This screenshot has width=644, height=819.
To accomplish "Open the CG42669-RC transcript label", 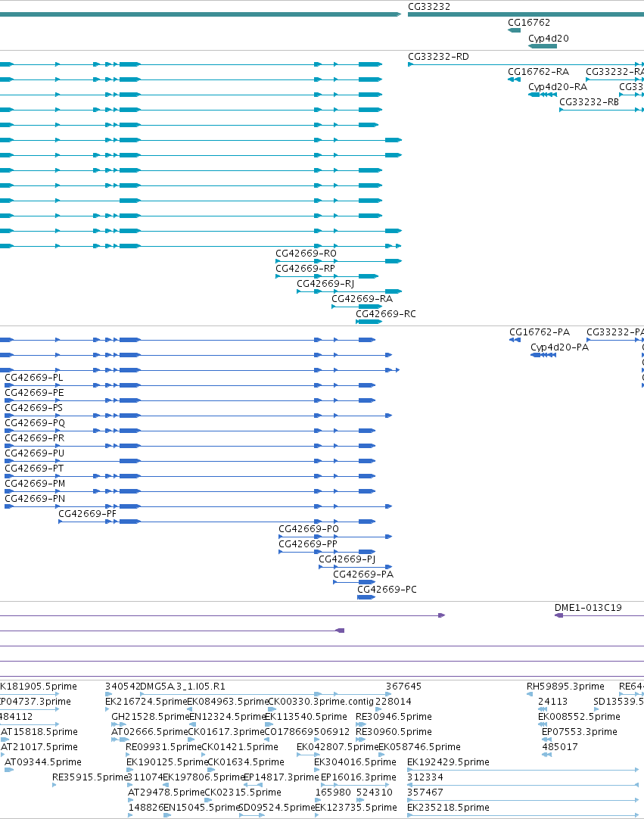I will (386, 314).
